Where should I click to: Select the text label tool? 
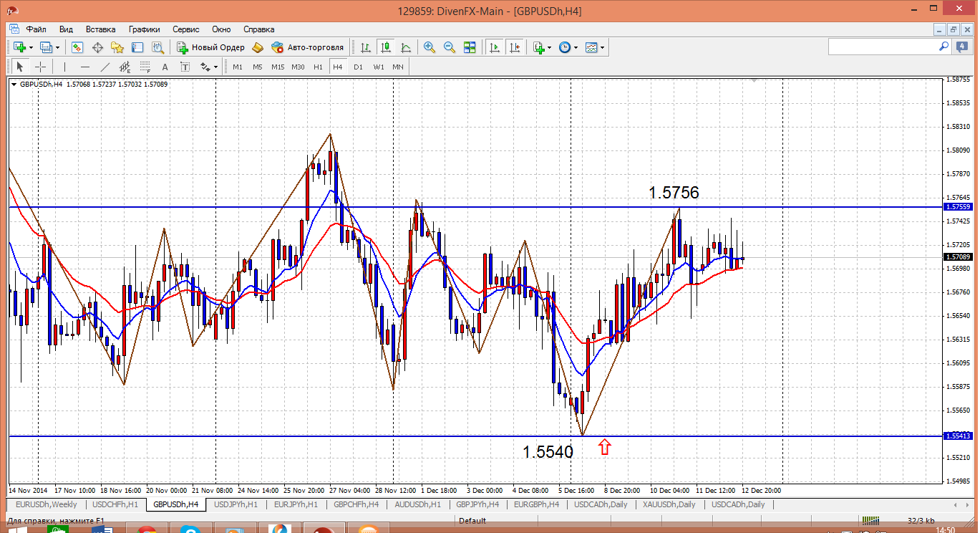165,67
